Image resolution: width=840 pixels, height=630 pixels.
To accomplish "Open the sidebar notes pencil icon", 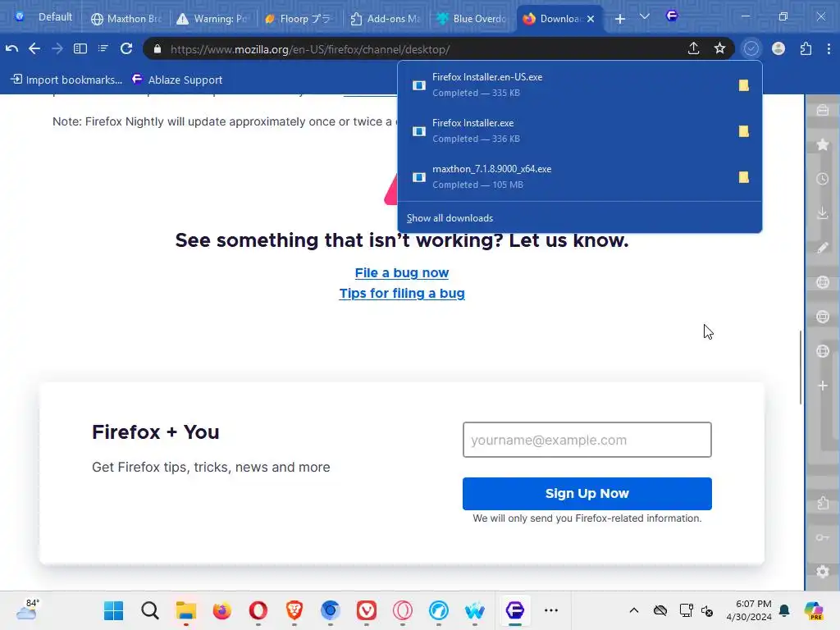I will pos(823,248).
